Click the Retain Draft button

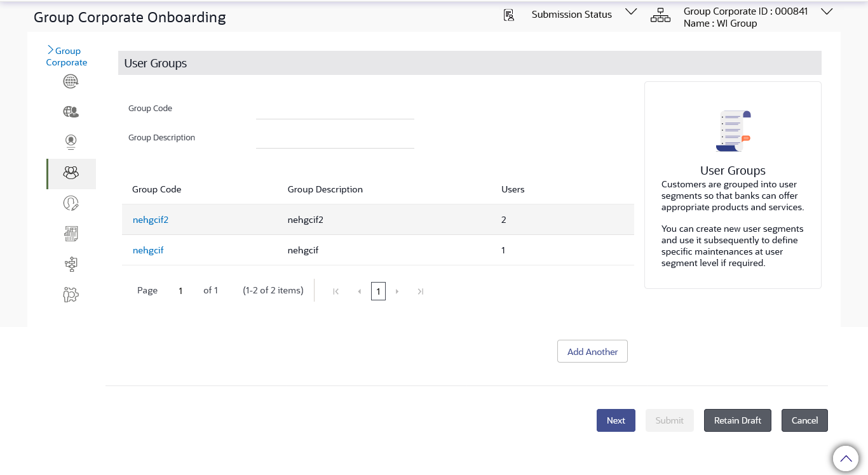coord(737,420)
